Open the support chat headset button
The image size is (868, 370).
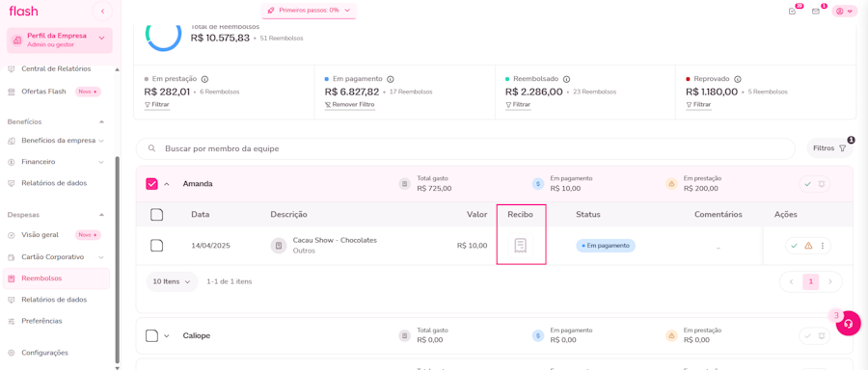click(x=849, y=324)
